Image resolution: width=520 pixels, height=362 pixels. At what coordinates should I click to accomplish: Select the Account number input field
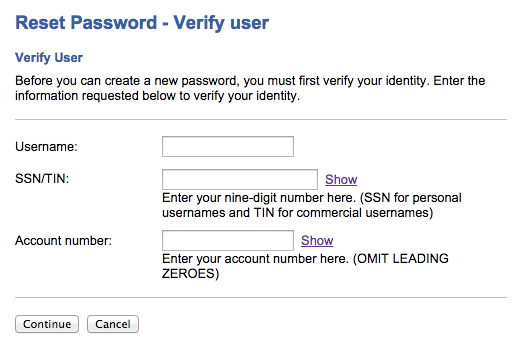[x=228, y=240]
